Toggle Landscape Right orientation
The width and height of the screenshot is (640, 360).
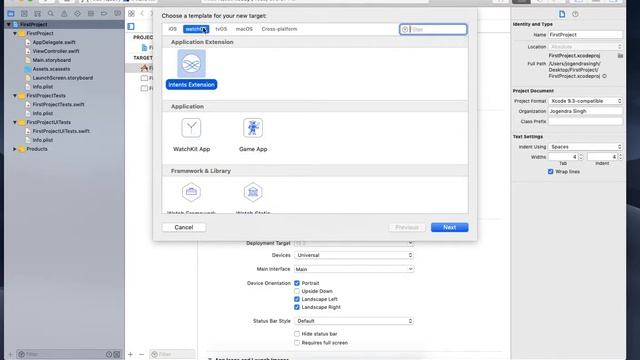[297, 307]
